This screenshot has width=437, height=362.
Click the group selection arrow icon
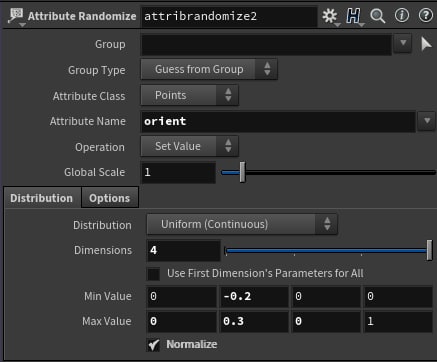click(426, 44)
